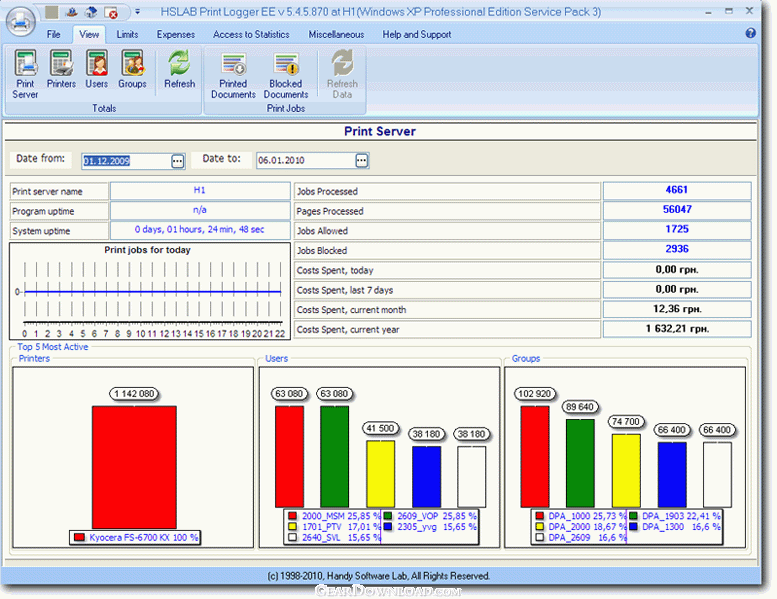Screen dimensions: 777x599
Task: Click the Printers totals icon
Action: pyautogui.click(x=61, y=70)
